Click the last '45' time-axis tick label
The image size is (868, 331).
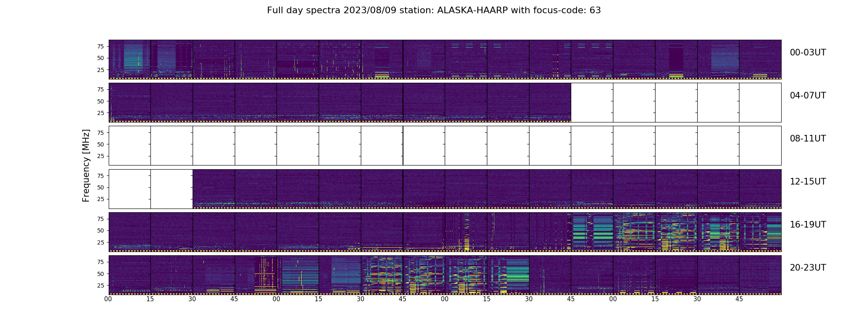click(x=739, y=299)
